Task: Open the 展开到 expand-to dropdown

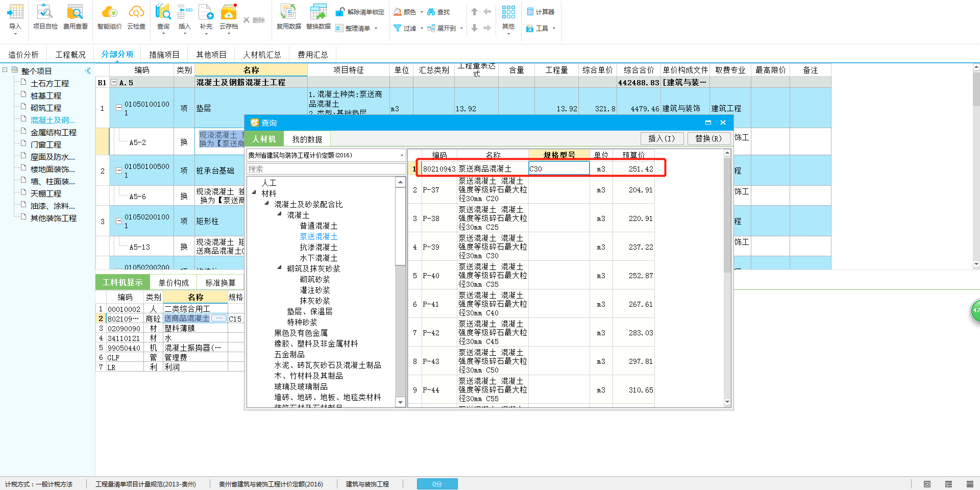Action: 461,28
